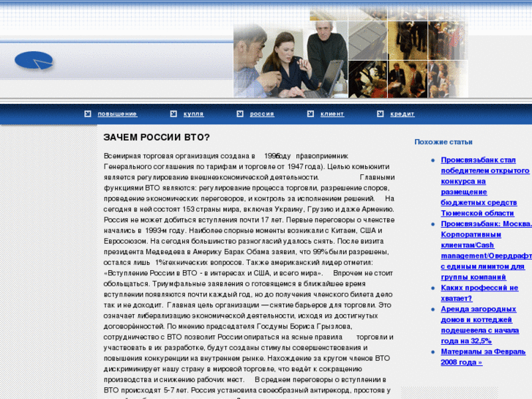Open the Промсвязьбанк Москва Cash management link
Screen dimensions: 532x399
point(486,250)
